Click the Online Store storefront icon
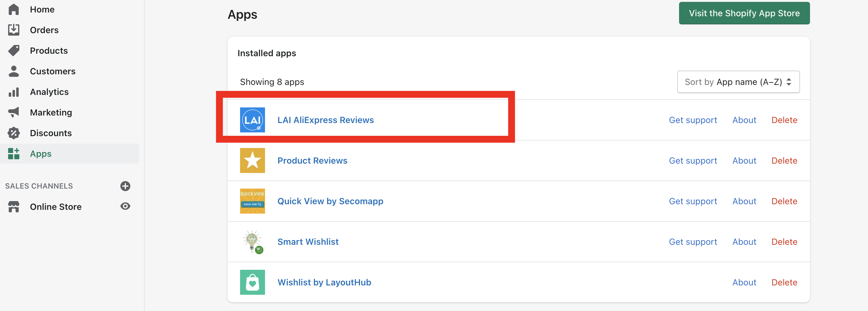Viewport: 868px width, 311px height. point(13,206)
